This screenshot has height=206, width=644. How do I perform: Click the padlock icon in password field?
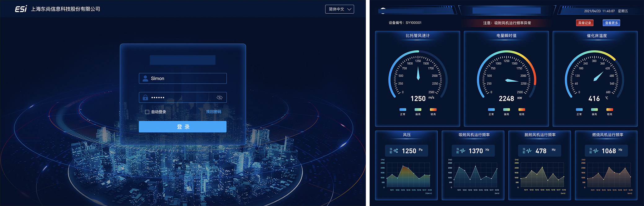[145, 97]
